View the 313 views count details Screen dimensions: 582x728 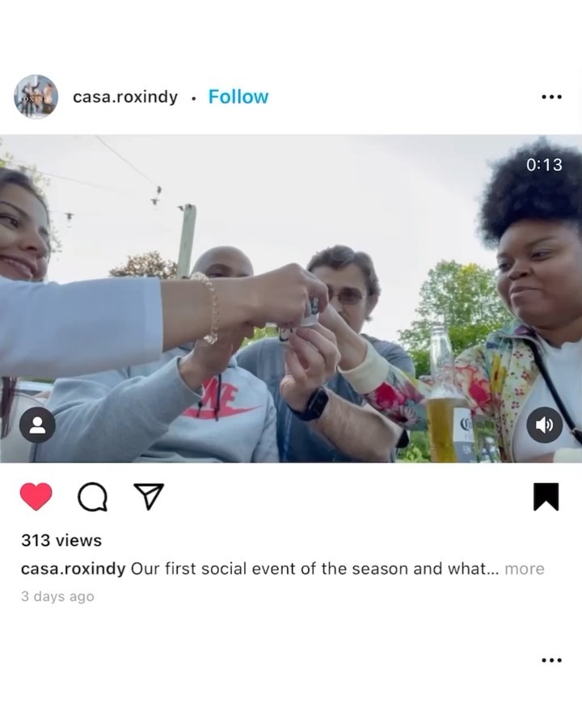pyautogui.click(x=61, y=540)
